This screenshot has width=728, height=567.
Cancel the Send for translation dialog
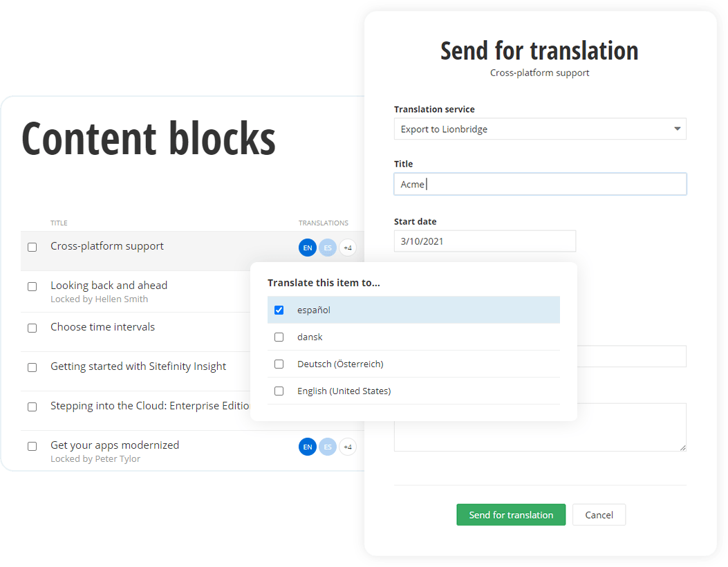pyautogui.click(x=599, y=514)
